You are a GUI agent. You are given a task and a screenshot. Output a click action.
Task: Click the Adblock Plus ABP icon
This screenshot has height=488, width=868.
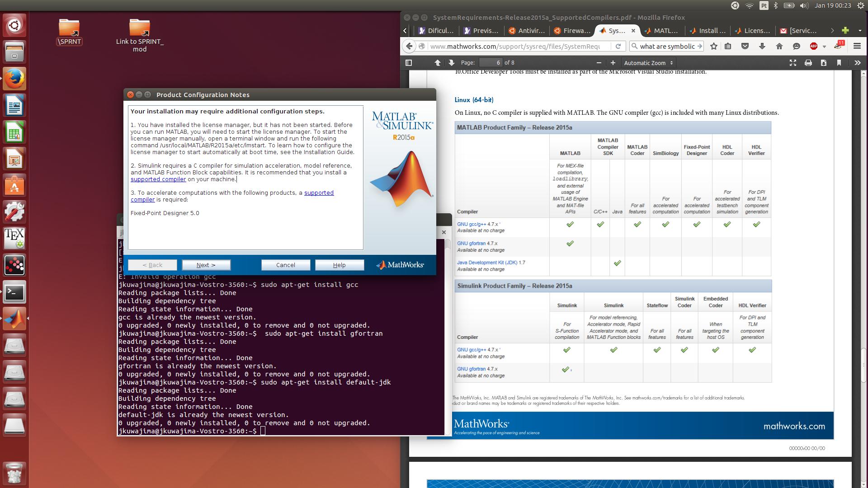[x=814, y=46]
